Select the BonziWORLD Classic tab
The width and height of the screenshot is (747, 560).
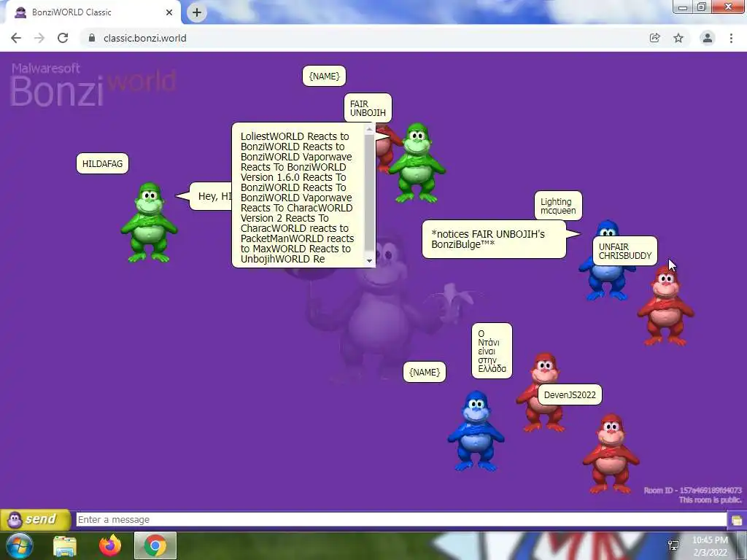coord(90,13)
